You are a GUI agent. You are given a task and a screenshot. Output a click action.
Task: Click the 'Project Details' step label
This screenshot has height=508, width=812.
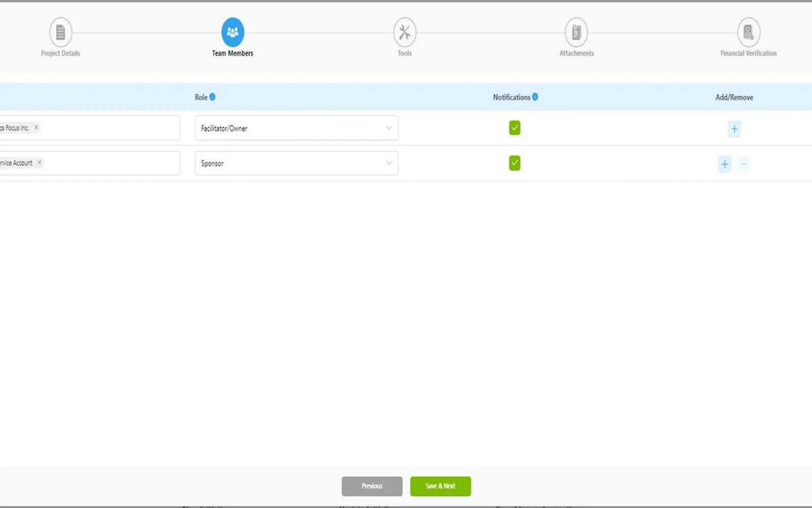pos(60,53)
